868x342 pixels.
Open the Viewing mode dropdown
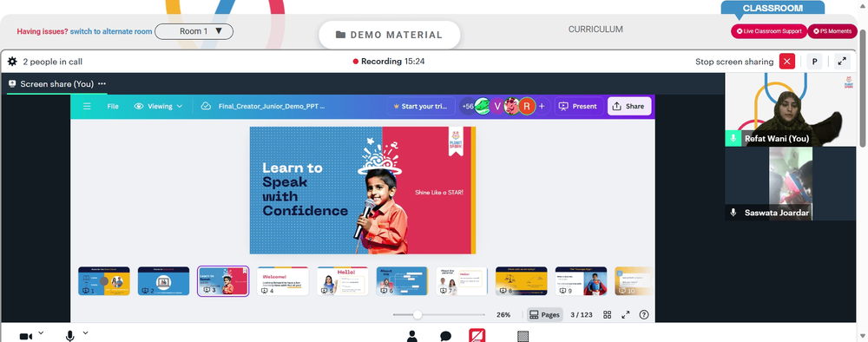(x=159, y=106)
